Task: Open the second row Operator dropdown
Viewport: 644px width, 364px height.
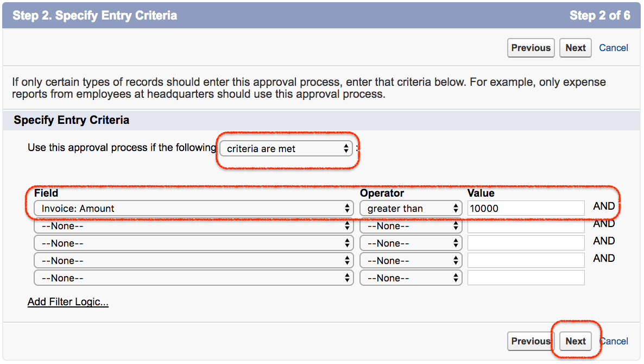Action: [x=411, y=226]
